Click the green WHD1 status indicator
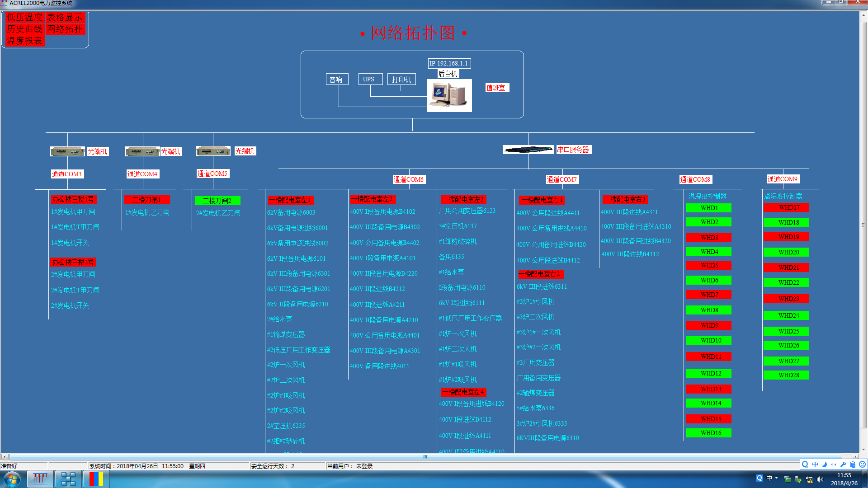The image size is (868, 488). tap(708, 208)
